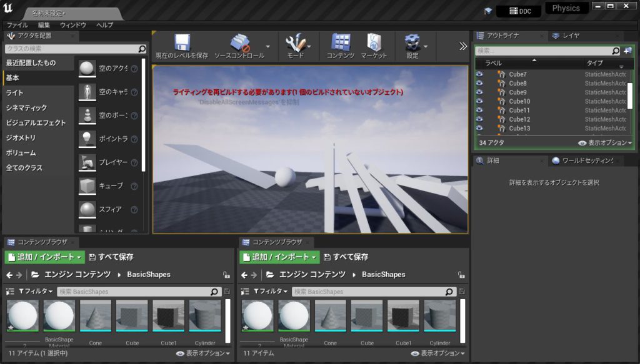The width and height of the screenshot is (640, 364).
Task: Open 表示オプション in left content browser
Action: click(203, 353)
